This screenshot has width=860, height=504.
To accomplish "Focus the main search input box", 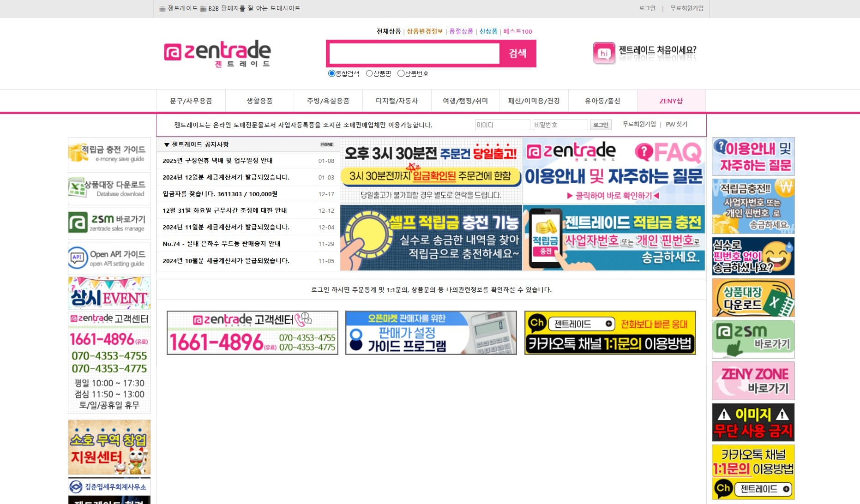I will tap(414, 54).
